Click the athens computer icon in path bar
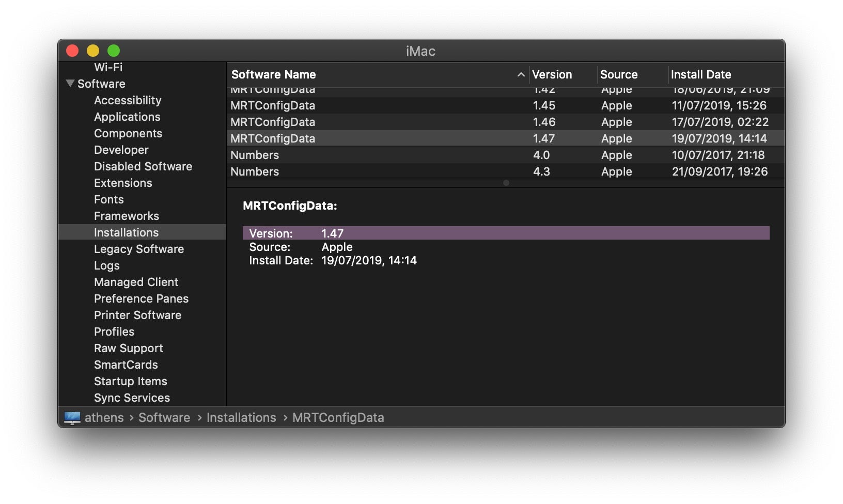The height and width of the screenshot is (504, 843). click(x=72, y=418)
